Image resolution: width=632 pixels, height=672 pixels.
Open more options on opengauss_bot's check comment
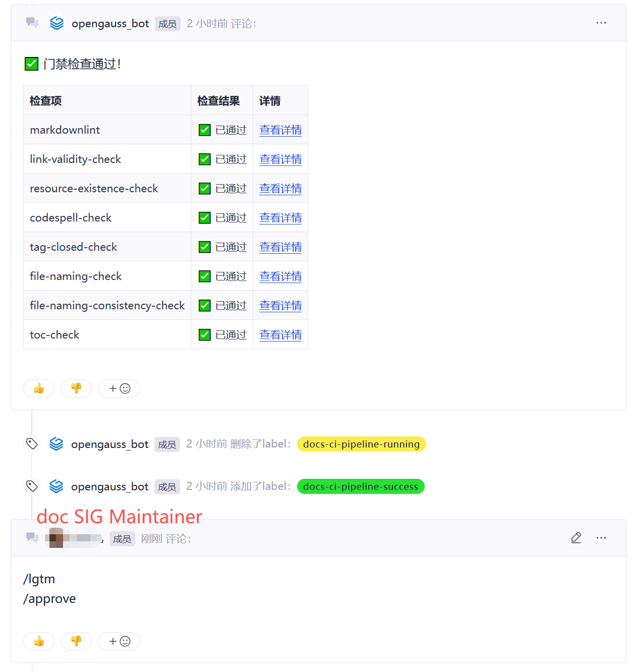[x=601, y=23]
